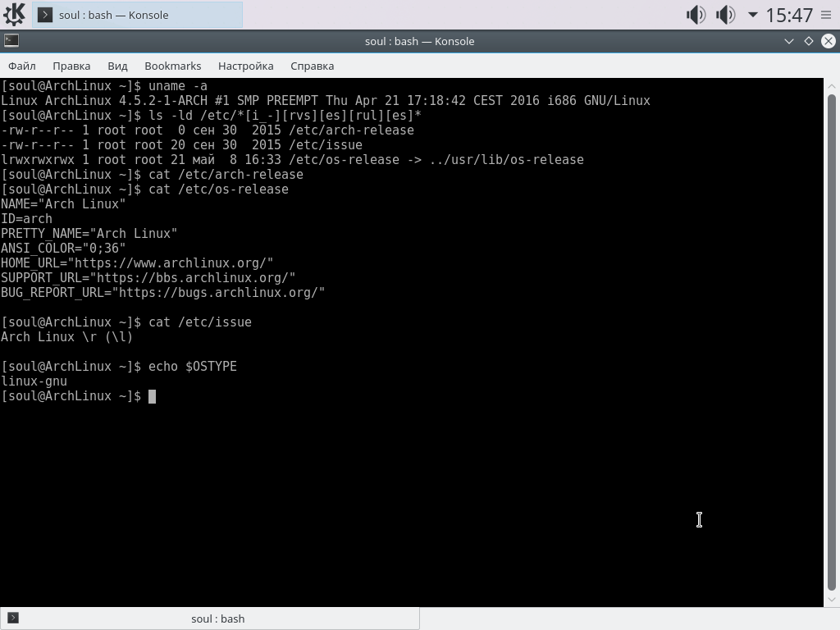Click the 'echo $OSTYPE' command
Screen dimensions: 840x630
[193, 367]
